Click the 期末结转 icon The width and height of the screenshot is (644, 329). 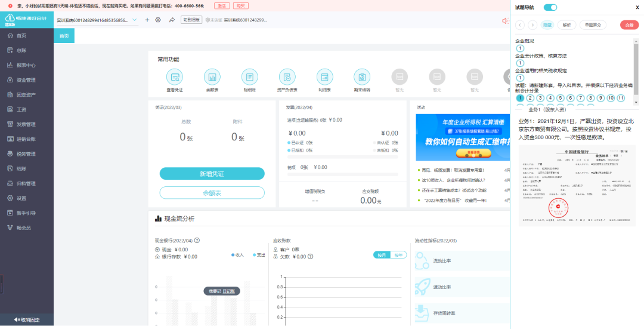[362, 77]
